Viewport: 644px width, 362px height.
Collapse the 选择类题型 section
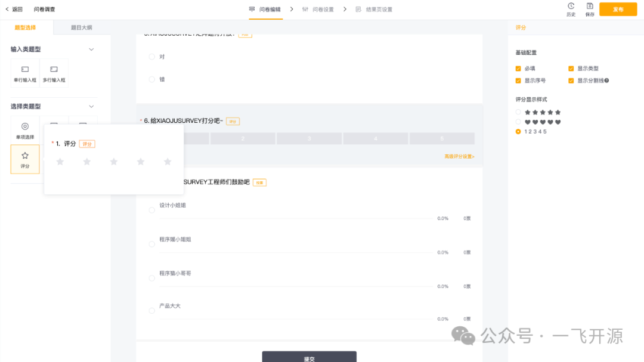[x=91, y=106]
